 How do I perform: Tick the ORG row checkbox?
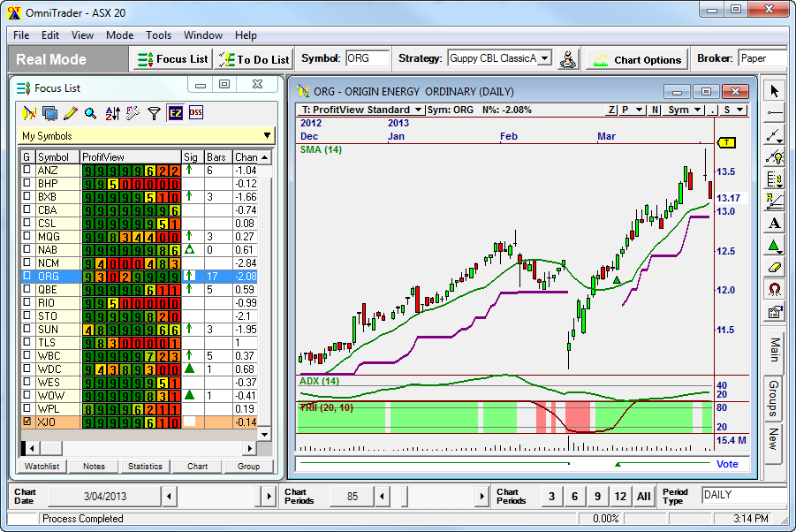pos(27,276)
